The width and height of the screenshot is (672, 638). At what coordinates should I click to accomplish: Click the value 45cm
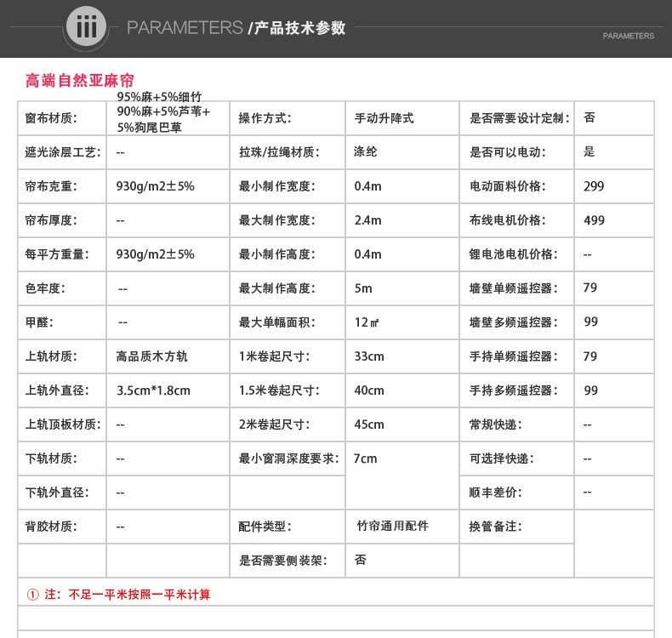pos(369,424)
